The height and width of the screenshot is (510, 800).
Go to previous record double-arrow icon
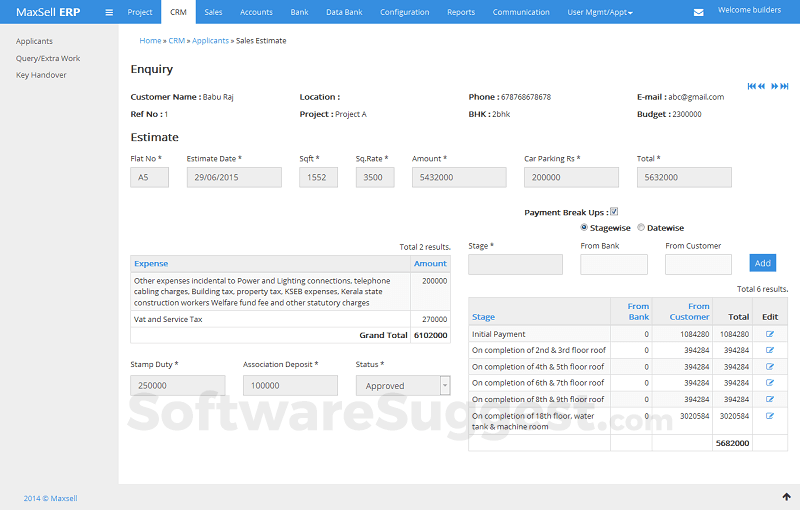pyautogui.click(x=761, y=86)
